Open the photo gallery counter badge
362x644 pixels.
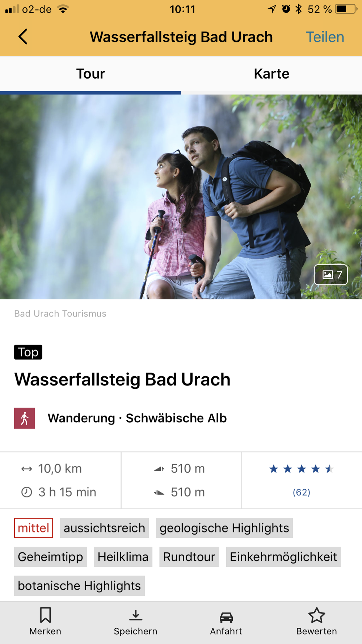click(331, 275)
